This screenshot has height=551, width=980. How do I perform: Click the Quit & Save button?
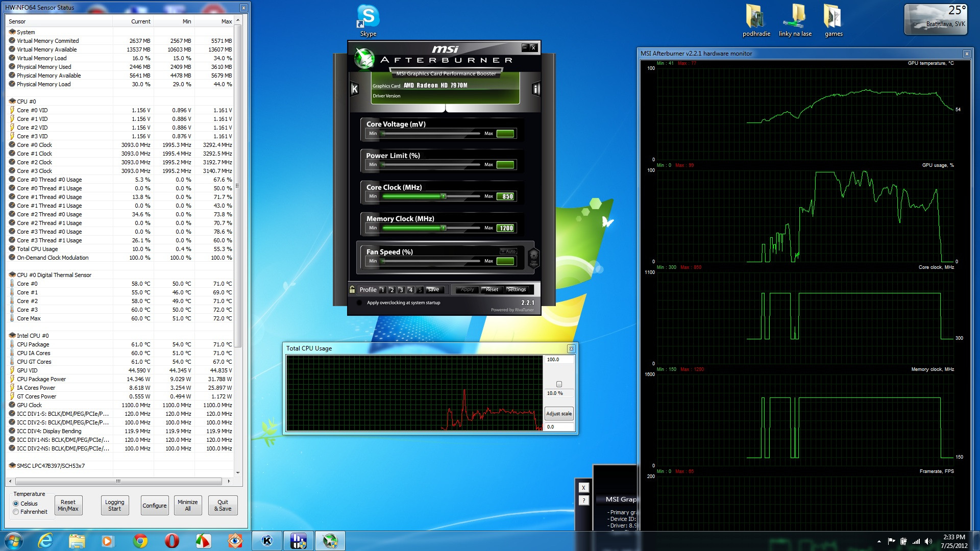(x=223, y=505)
